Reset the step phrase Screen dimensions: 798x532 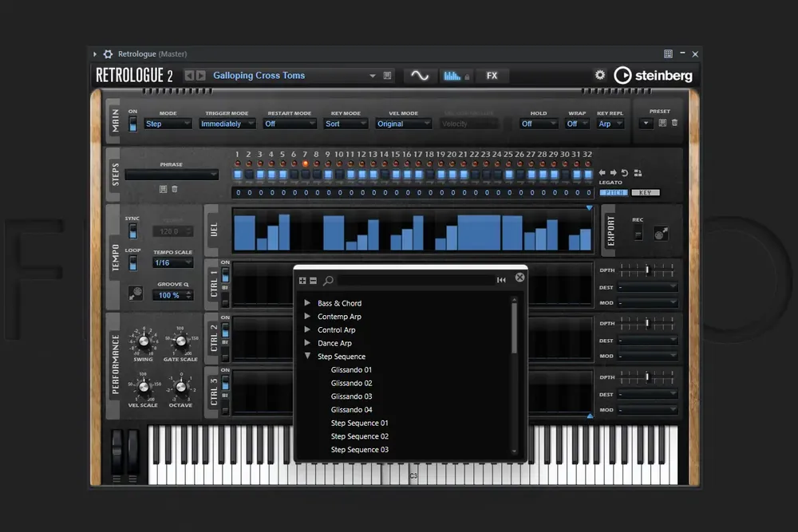pos(625,173)
